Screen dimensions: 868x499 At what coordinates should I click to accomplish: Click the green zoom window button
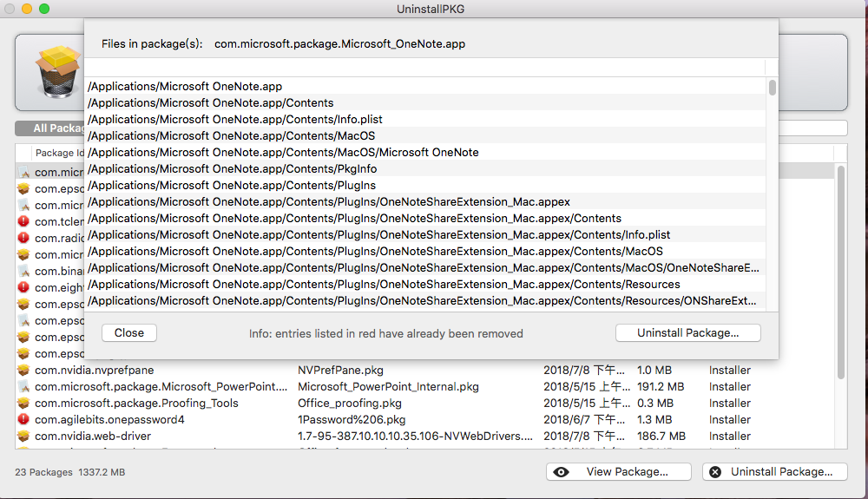coord(44,9)
